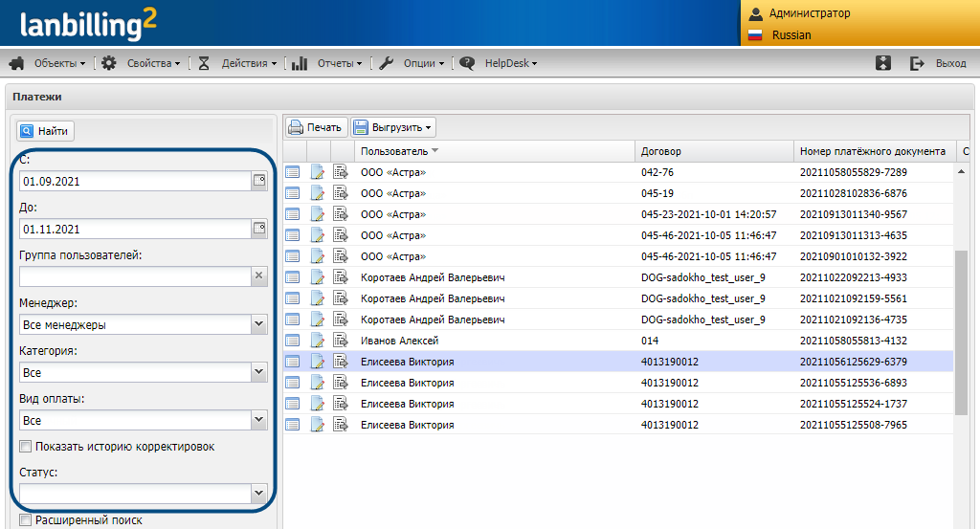
Task: Enable Расширенный поиск checkbox
Action: point(26,520)
